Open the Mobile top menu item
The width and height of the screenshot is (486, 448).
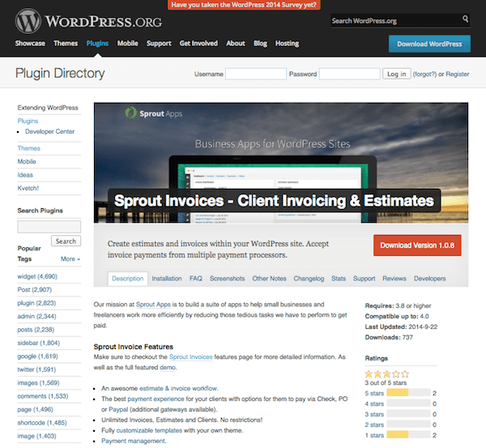[127, 44]
